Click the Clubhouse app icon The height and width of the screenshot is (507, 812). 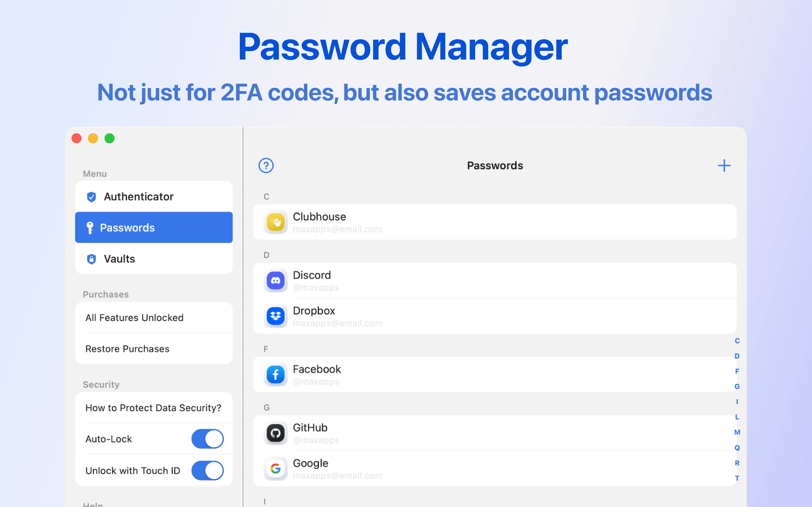click(x=275, y=222)
